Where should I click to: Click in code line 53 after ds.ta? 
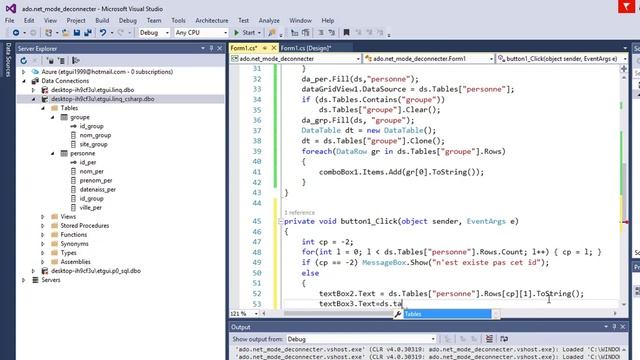[x=403, y=304]
